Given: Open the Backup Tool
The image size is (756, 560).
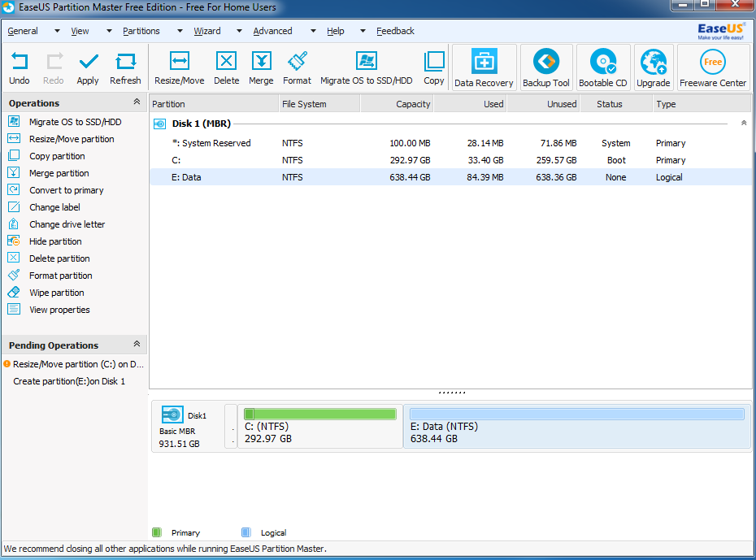Looking at the screenshot, I should (546, 67).
